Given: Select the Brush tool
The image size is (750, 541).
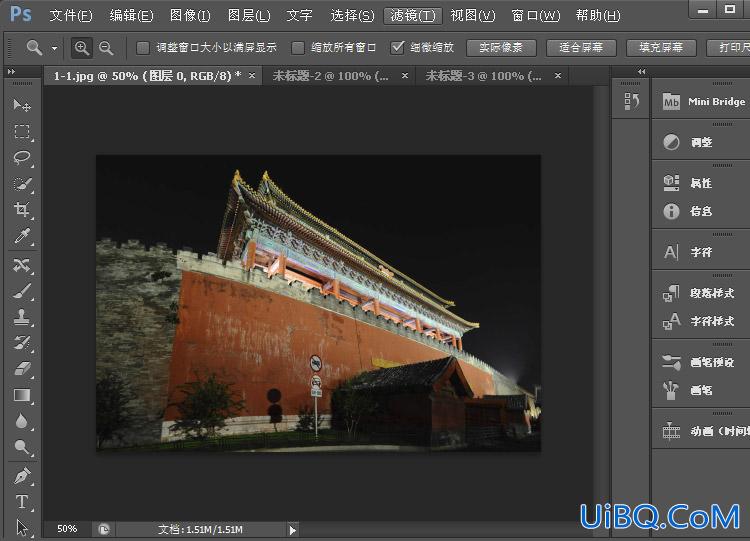Looking at the screenshot, I should coord(22,291).
